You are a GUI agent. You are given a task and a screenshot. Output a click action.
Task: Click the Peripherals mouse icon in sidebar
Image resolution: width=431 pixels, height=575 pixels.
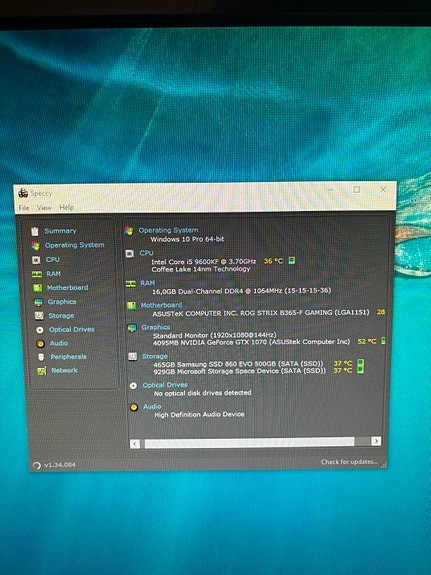(41, 357)
